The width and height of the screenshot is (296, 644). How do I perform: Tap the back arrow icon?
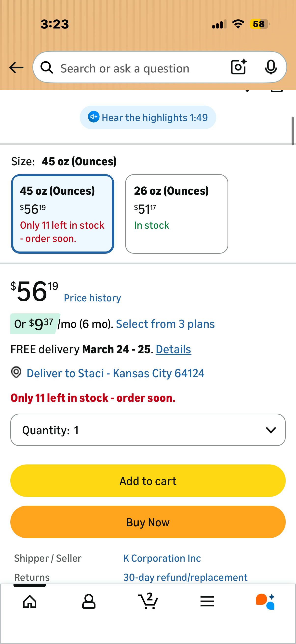pos(16,68)
